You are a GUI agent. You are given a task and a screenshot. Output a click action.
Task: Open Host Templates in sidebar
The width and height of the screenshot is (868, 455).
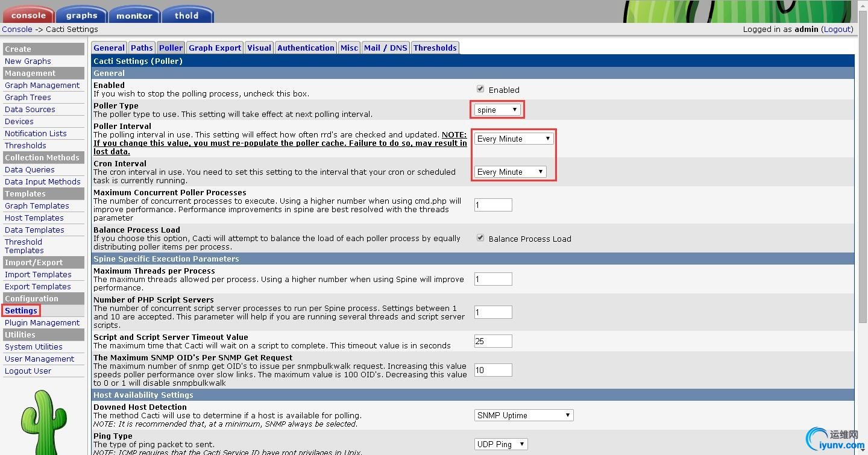(34, 218)
